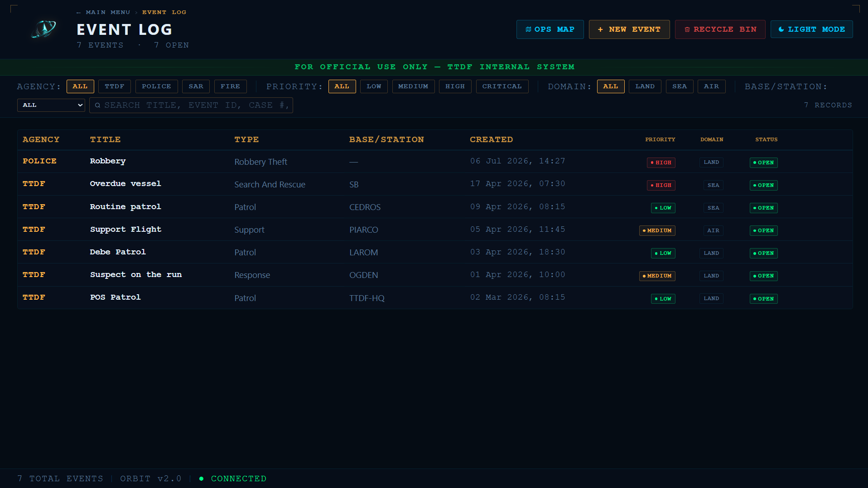The width and height of the screenshot is (868, 488).
Task: Click the HIGH badge in Robbery row
Action: (661, 163)
